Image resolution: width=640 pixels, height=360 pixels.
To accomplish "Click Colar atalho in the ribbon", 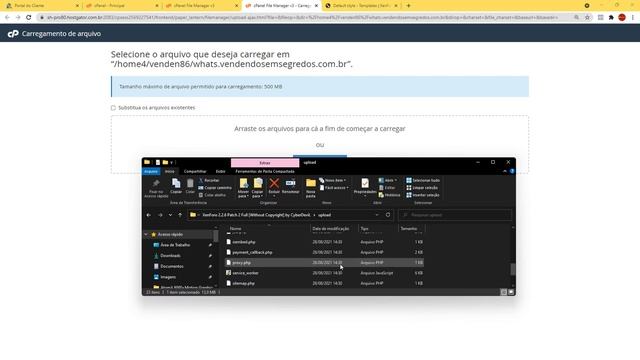I will pos(212,195).
